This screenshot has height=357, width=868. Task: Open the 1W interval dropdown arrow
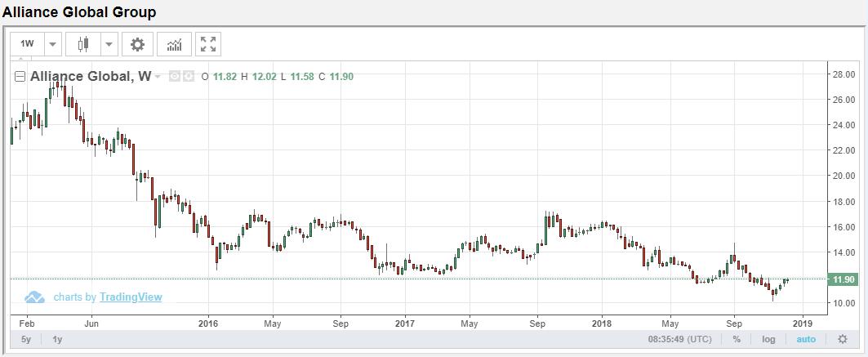(52, 44)
